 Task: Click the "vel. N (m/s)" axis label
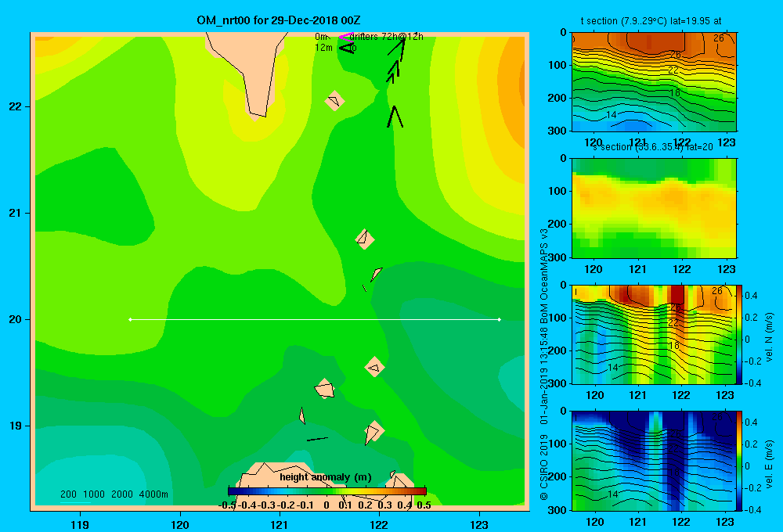tap(770, 337)
